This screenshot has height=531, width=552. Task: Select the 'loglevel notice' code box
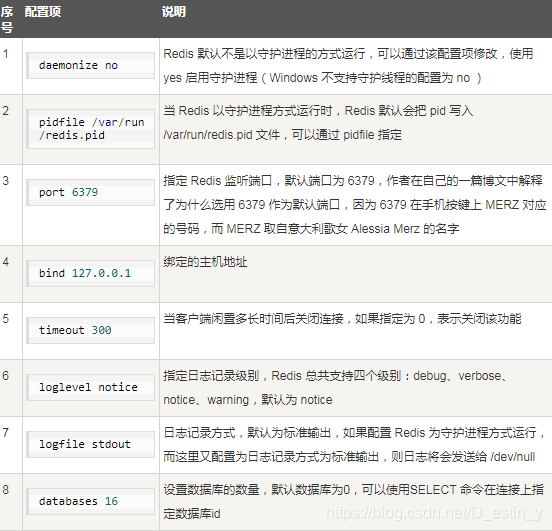90,387
